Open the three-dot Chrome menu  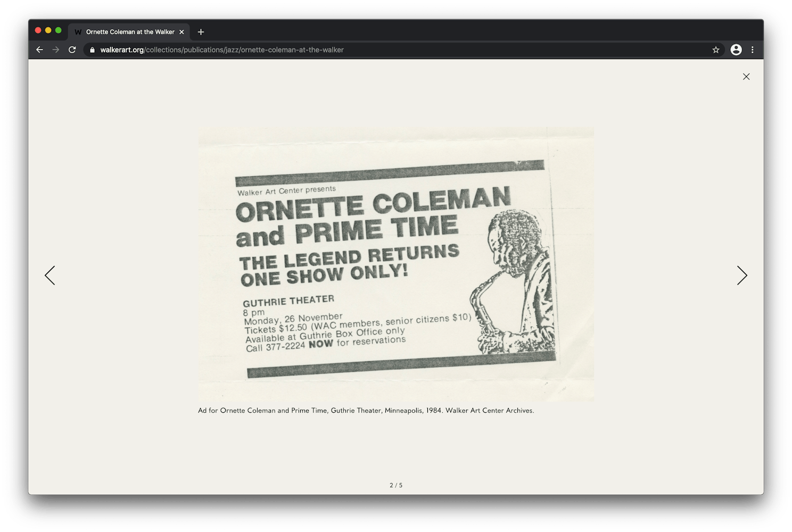click(x=752, y=49)
